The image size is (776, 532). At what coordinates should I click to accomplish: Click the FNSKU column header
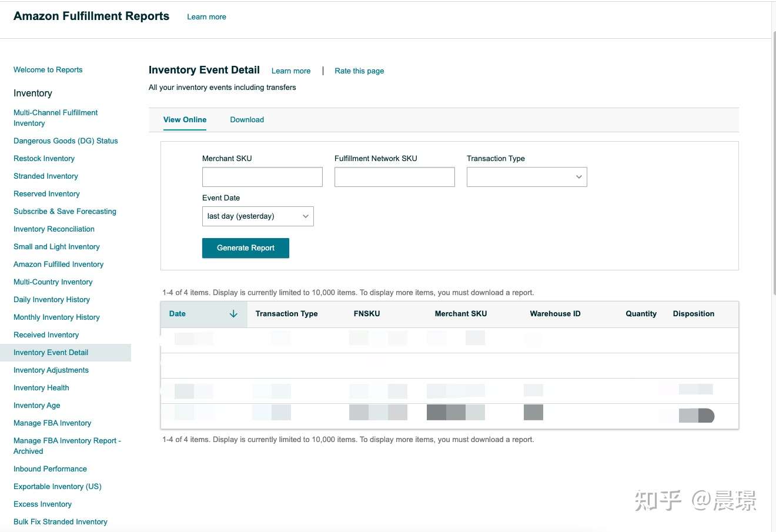(x=367, y=314)
